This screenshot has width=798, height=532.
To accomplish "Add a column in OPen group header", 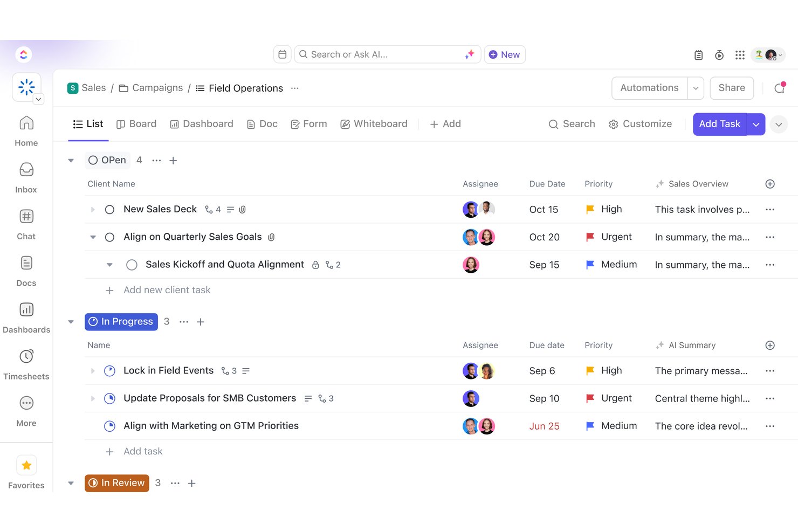I will click(770, 184).
